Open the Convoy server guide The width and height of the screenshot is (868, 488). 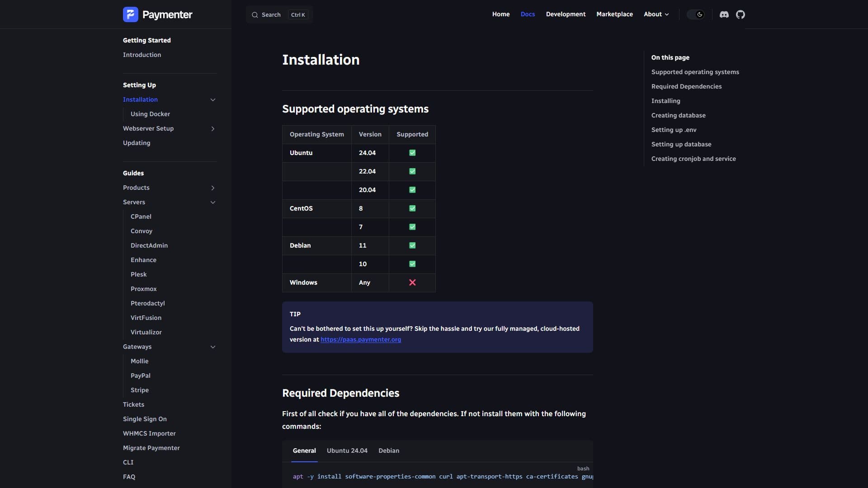pyautogui.click(x=142, y=231)
